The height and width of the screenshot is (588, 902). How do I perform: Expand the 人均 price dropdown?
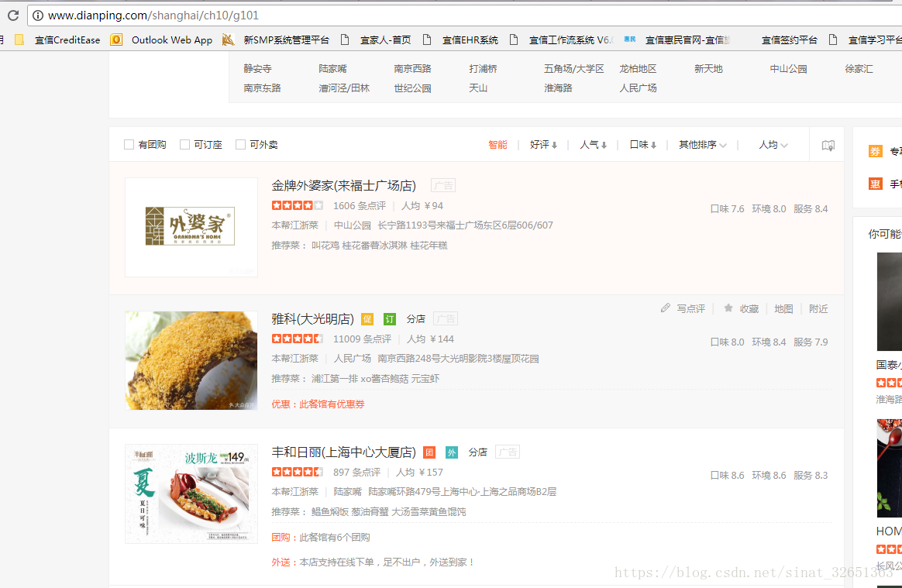773,144
